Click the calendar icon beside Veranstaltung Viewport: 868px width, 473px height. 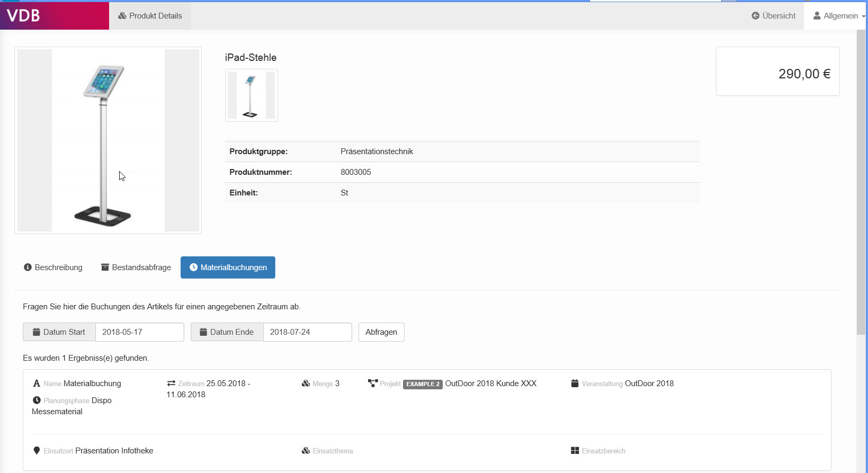(x=575, y=383)
